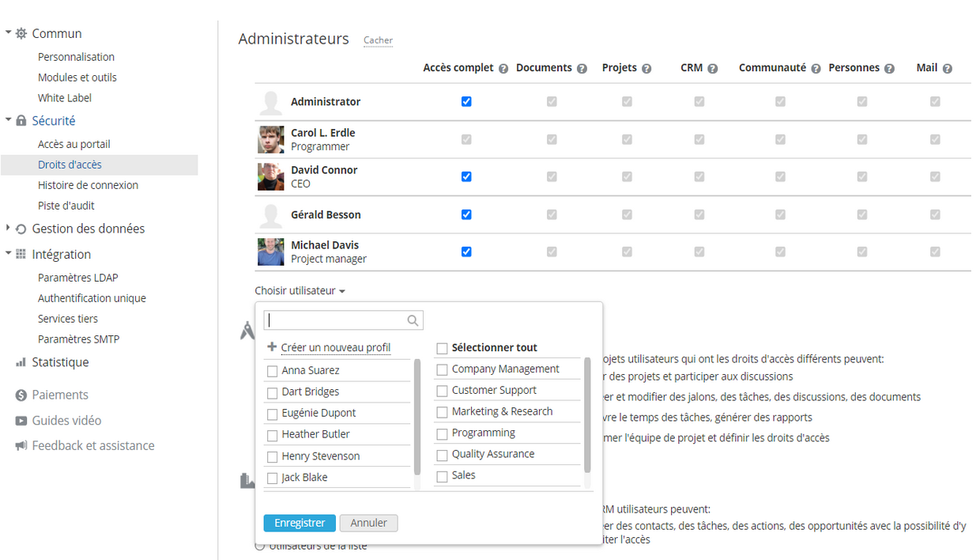The image size is (980, 560).
Task: Click the Intégration grid icon
Action: pos(21,254)
